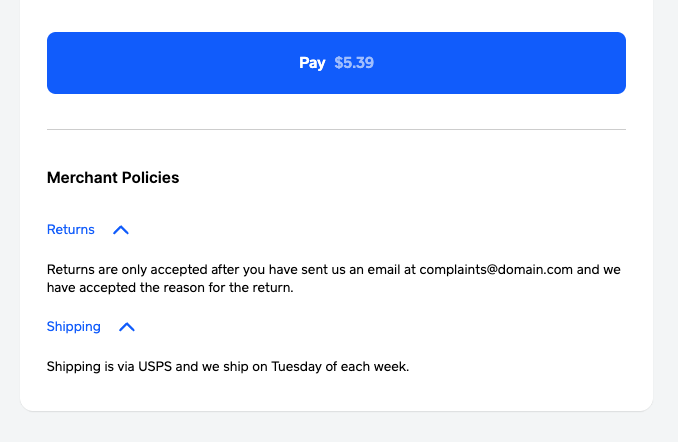Click the word 'email' in returns text

pos(384,270)
